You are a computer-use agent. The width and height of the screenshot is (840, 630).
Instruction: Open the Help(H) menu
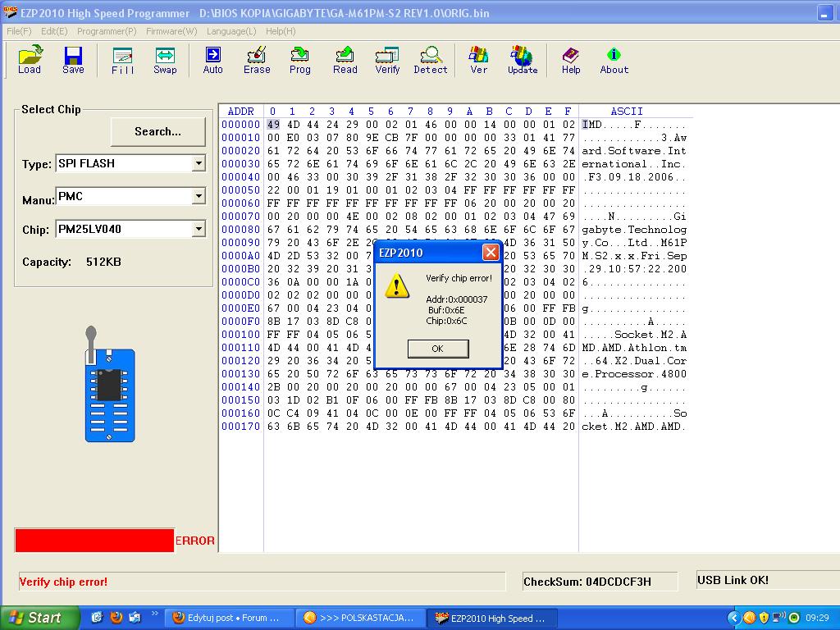click(x=281, y=31)
